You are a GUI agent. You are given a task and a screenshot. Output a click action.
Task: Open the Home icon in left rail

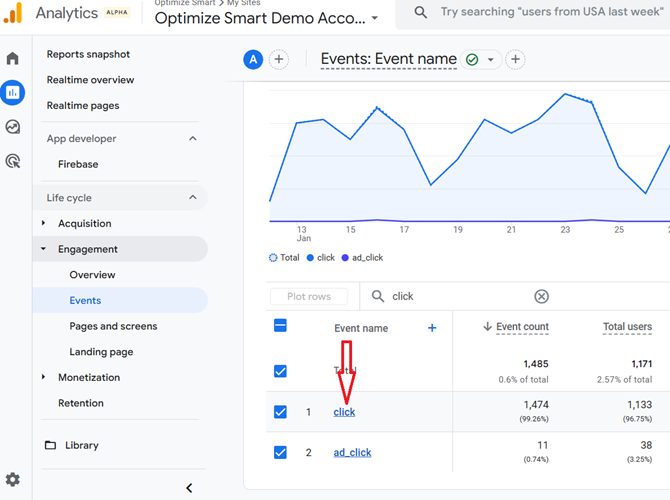pyautogui.click(x=12, y=58)
